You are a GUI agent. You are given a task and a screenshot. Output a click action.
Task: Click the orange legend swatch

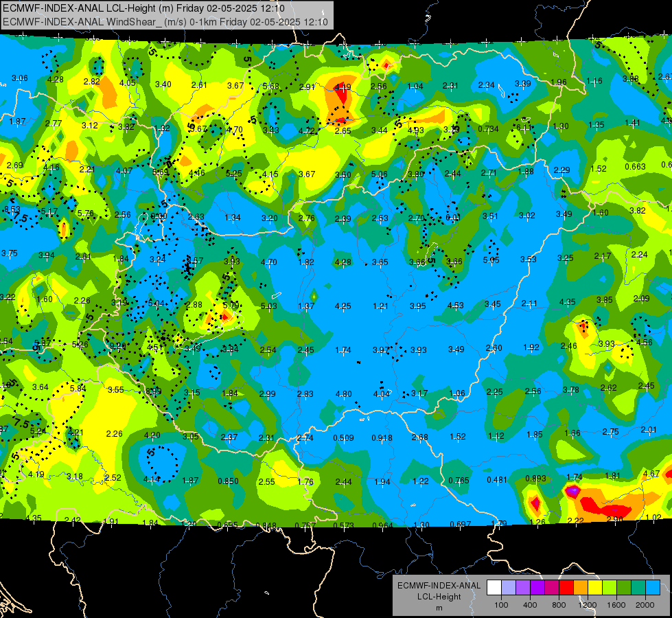click(x=581, y=587)
